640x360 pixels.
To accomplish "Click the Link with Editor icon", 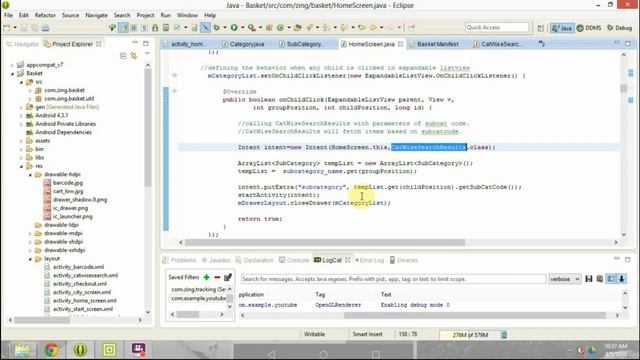I will [x=133, y=56].
